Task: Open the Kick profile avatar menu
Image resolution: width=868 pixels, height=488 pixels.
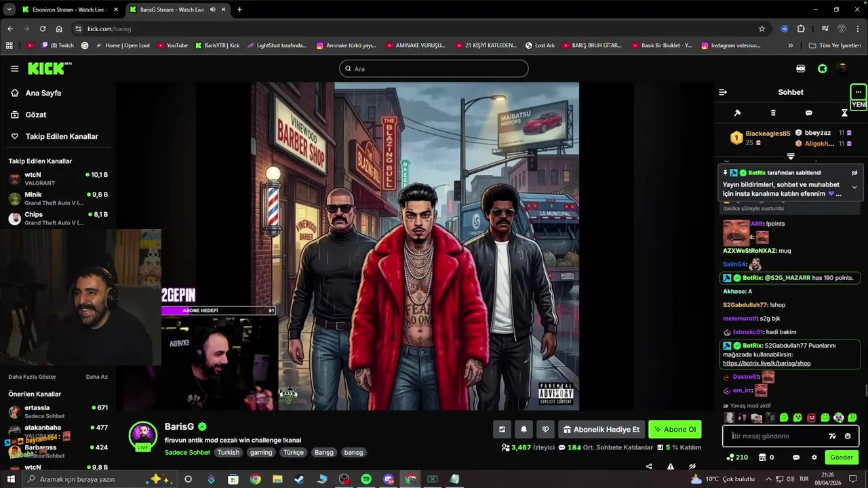Action: [x=842, y=68]
